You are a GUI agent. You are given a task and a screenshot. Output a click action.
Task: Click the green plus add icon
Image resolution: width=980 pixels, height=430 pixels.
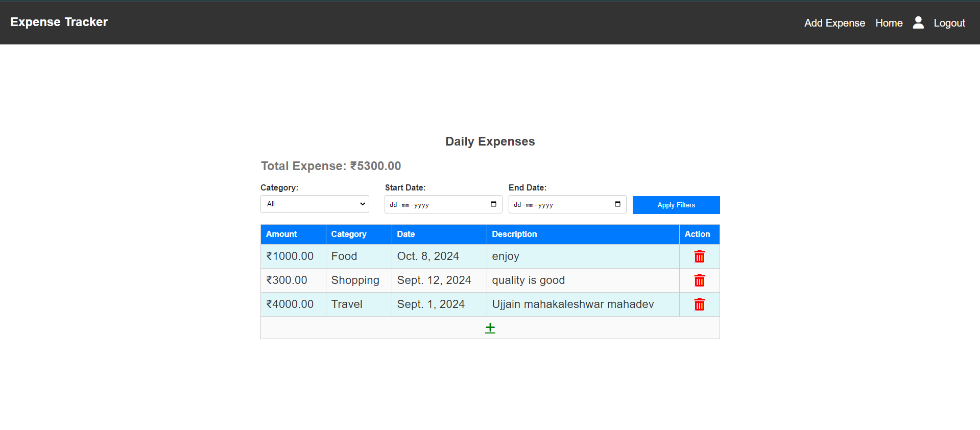(490, 328)
